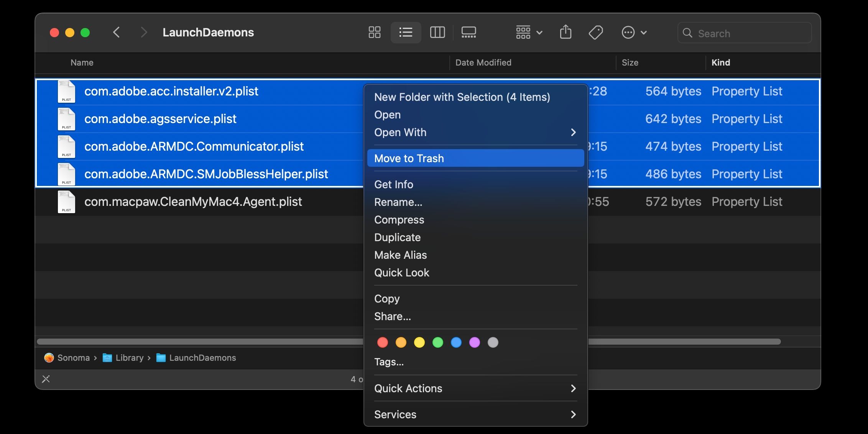
Task: Apply the green tag color swatch
Action: [x=437, y=342]
